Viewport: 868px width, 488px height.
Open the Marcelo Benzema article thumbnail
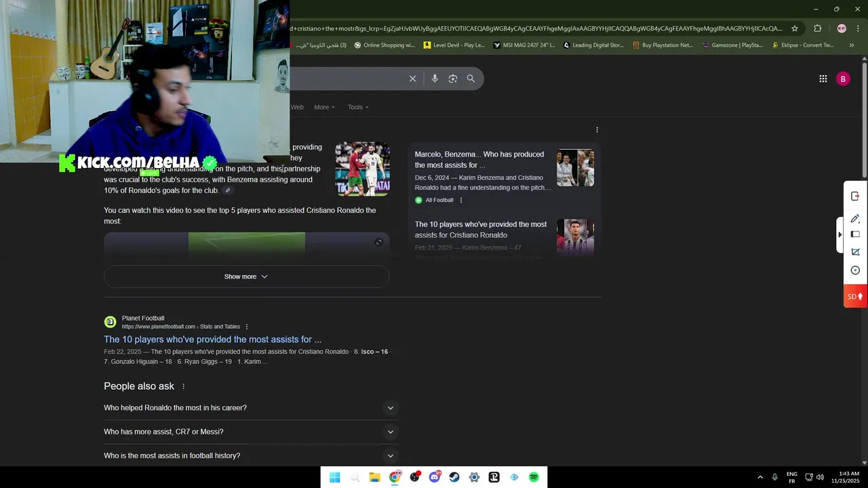[x=575, y=167]
